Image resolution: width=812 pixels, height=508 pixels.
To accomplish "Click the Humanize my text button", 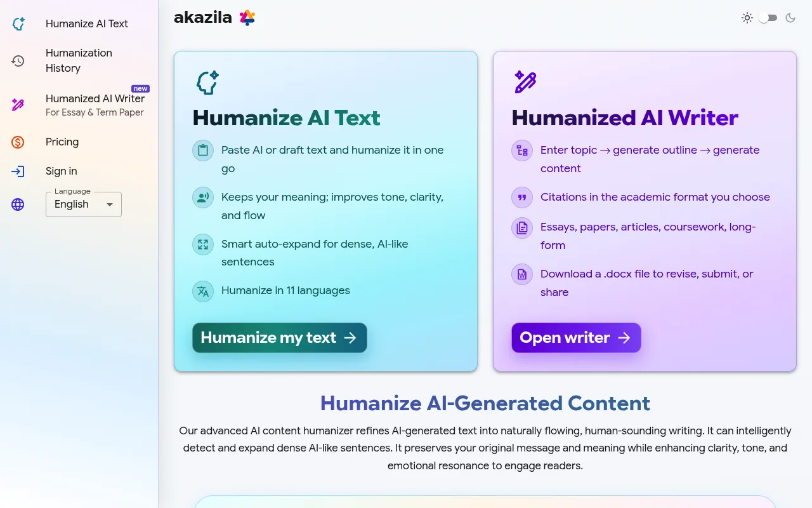I will pos(280,338).
